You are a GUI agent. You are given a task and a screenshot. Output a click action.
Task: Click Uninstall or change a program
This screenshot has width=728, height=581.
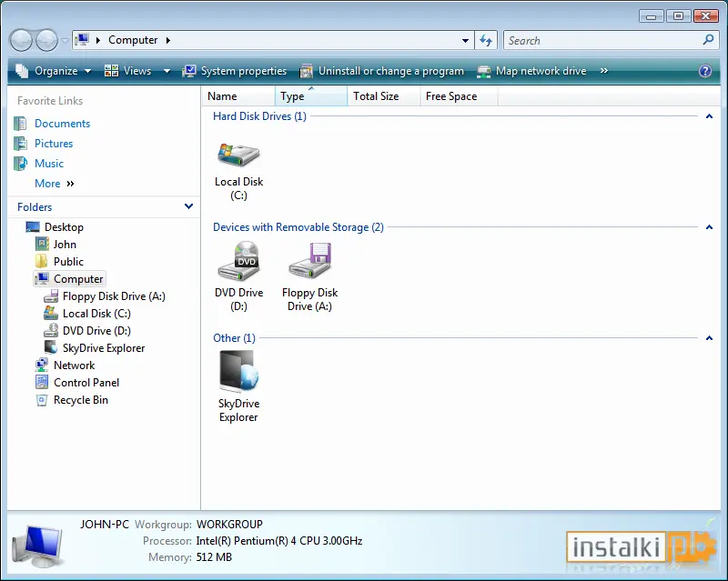tap(381, 71)
